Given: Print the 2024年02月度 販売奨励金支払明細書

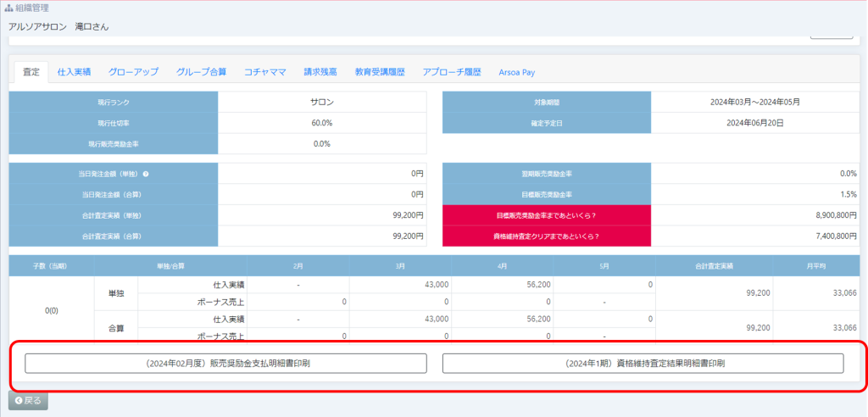Looking at the screenshot, I should pyautogui.click(x=225, y=363).
